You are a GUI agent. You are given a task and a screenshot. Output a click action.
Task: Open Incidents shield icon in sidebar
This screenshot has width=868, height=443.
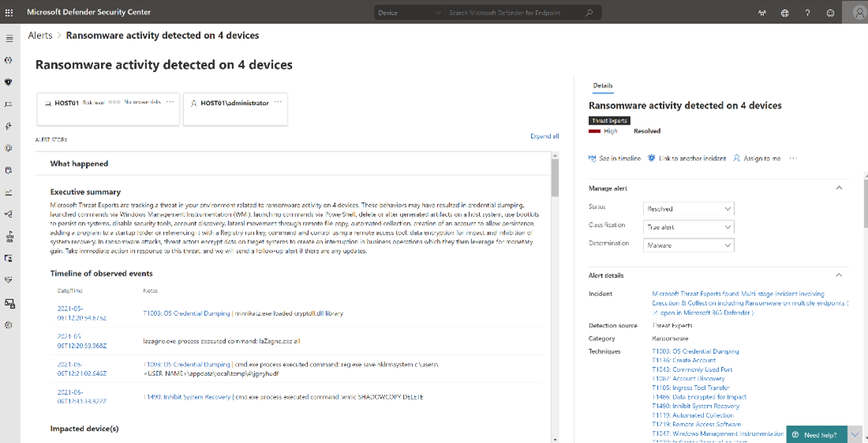(x=9, y=82)
